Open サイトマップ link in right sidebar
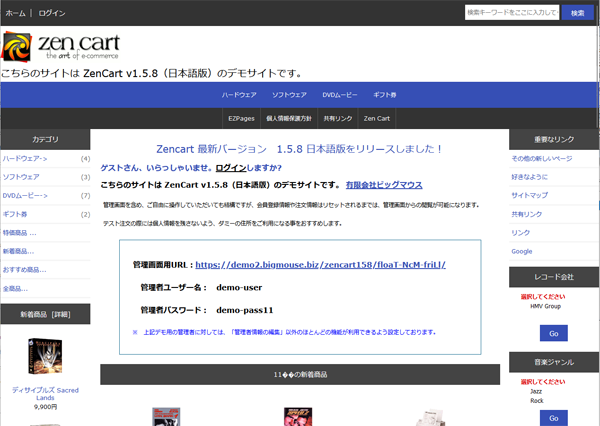The height and width of the screenshot is (426, 600). coord(530,195)
